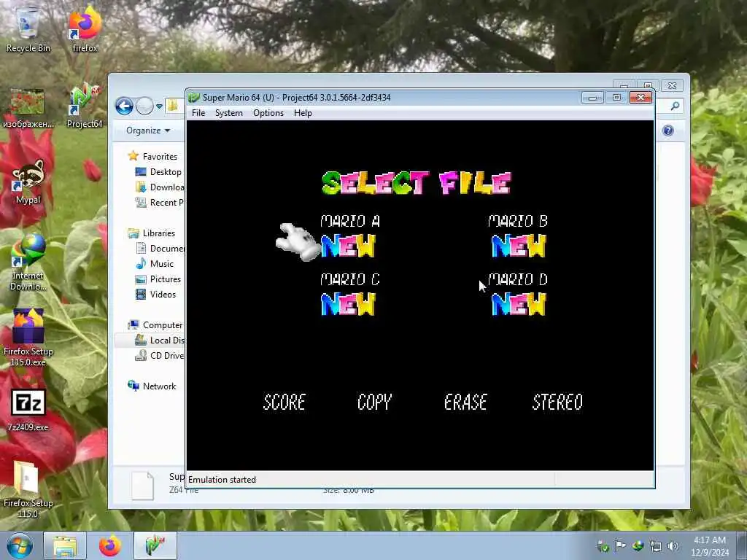Viewport: 747px width, 560px height.
Task: Open the Action Center flag tray icon
Action: pos(620,546)
